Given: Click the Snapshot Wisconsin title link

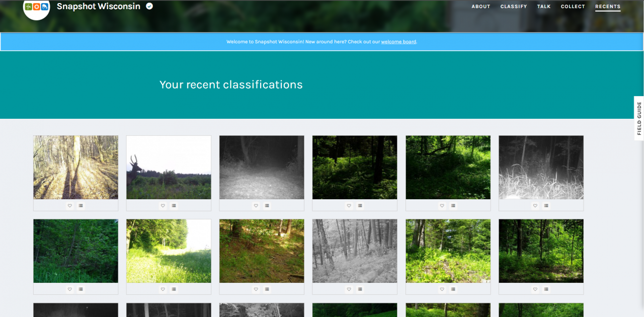Looking at the screenshot, I should point(99,7).
